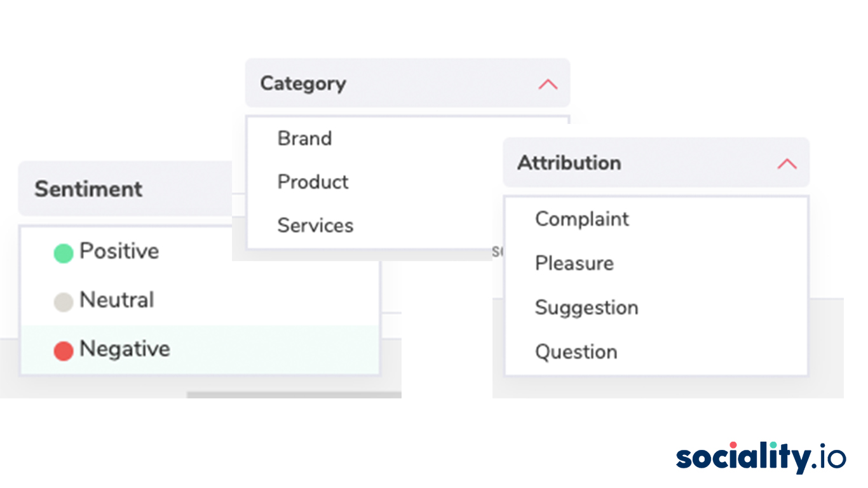This screenshot has height=488, width=868.
Task: Select Negative sentiment option
Action: (x=125, y=349)
